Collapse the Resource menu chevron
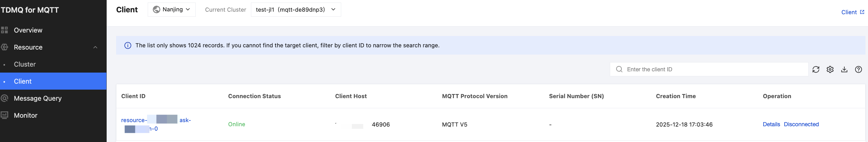The height and width of the screenshot is (142, 868). click(95, 47)
